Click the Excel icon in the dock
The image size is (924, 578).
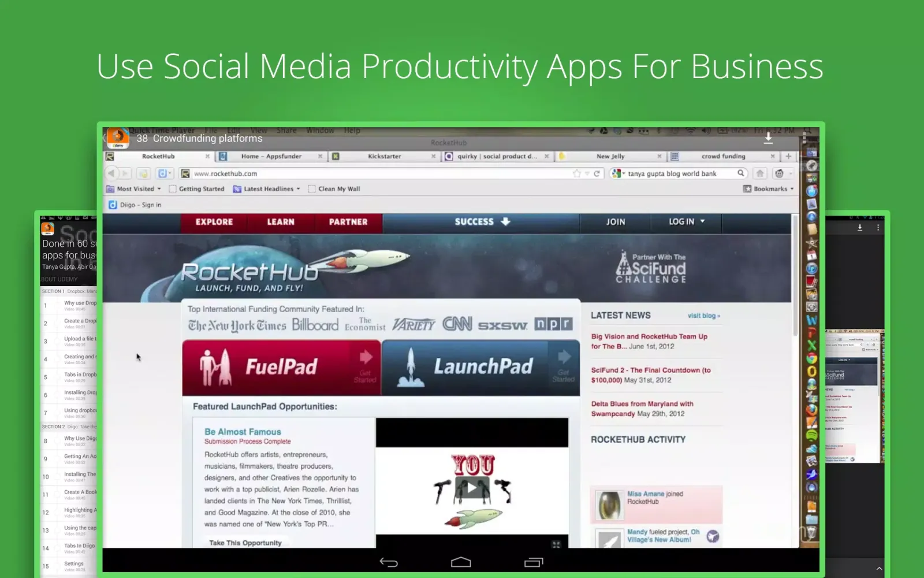[812, 346]
